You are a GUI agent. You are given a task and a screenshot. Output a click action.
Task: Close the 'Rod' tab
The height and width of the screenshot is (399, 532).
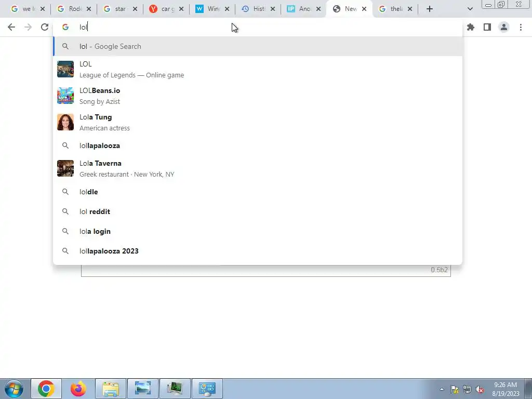tap(88, 9)
